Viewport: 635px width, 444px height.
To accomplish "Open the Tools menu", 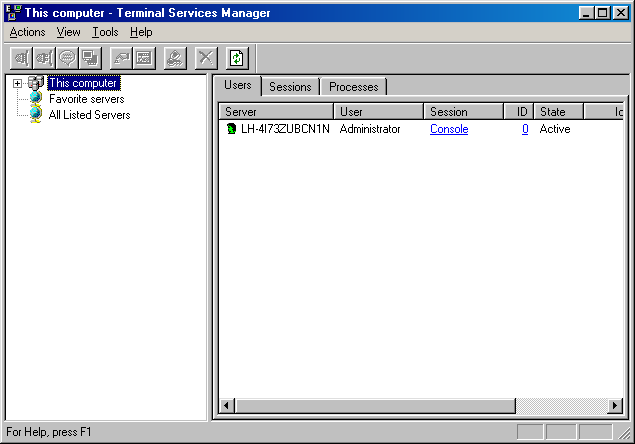I will point(105,32).
